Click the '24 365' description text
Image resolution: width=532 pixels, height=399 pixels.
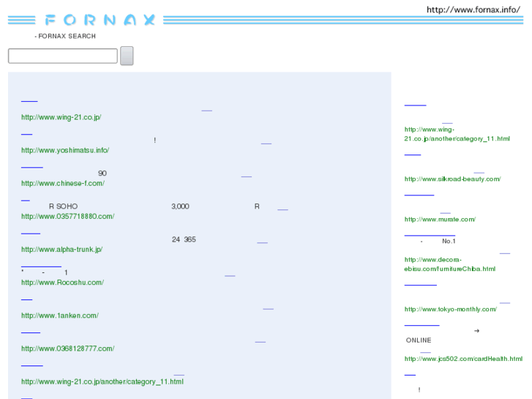point(184,239)
